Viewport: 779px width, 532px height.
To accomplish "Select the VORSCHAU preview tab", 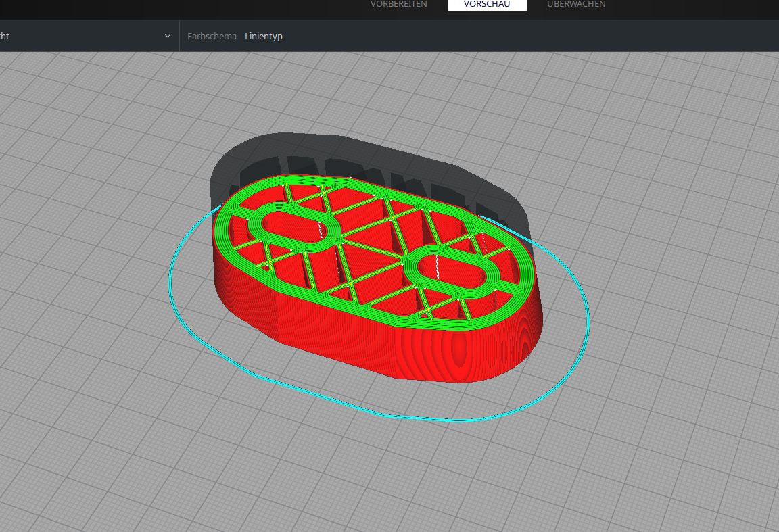I will [487, 4].
